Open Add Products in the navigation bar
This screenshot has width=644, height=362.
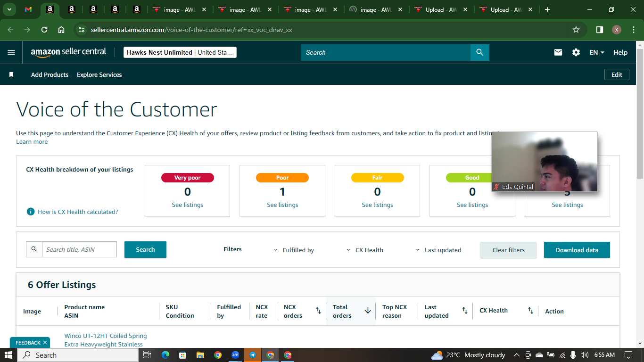[x=50, y=74]
